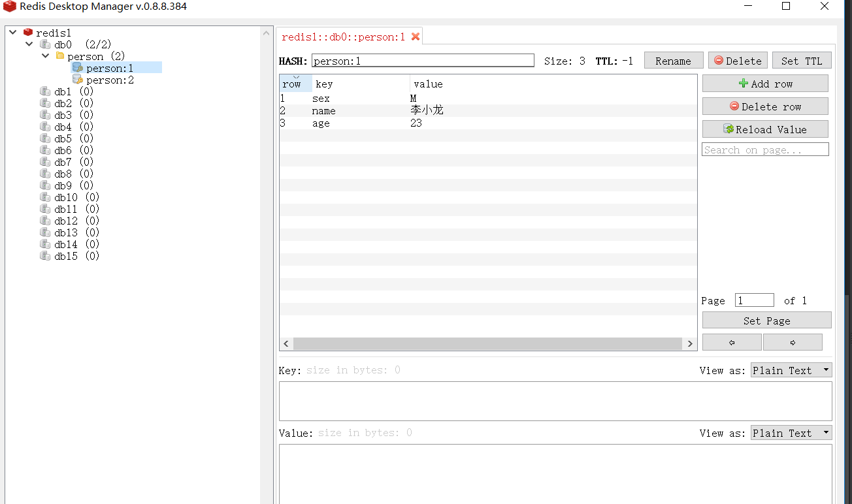Click the row column sort header
Image resolution: width=852 pixels, height=504 pixels.
(295, 83)
